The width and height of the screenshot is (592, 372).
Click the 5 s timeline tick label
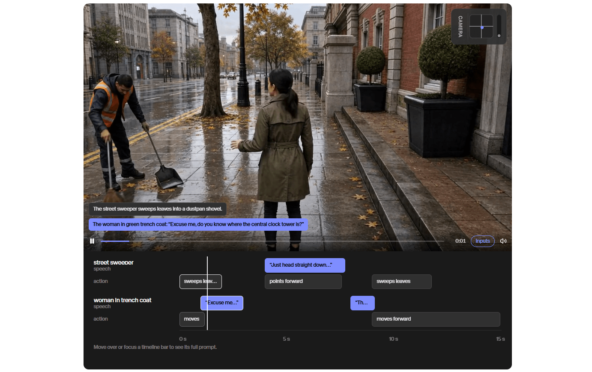tap(287, 339)
